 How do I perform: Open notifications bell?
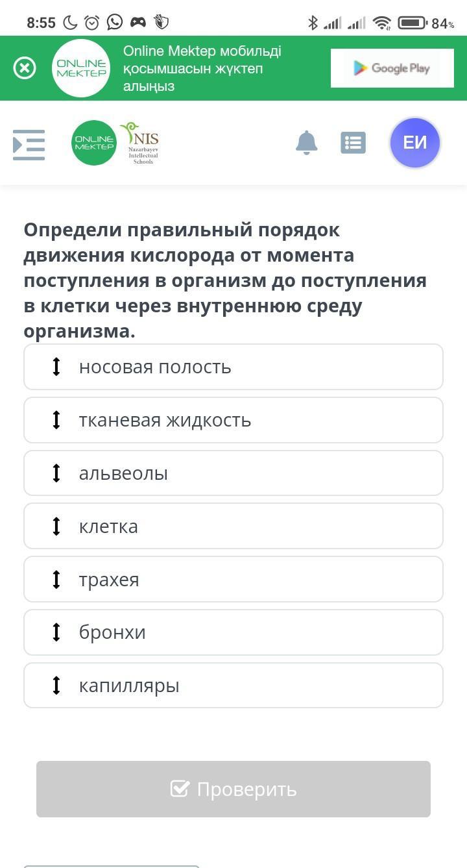coord(306,143)
